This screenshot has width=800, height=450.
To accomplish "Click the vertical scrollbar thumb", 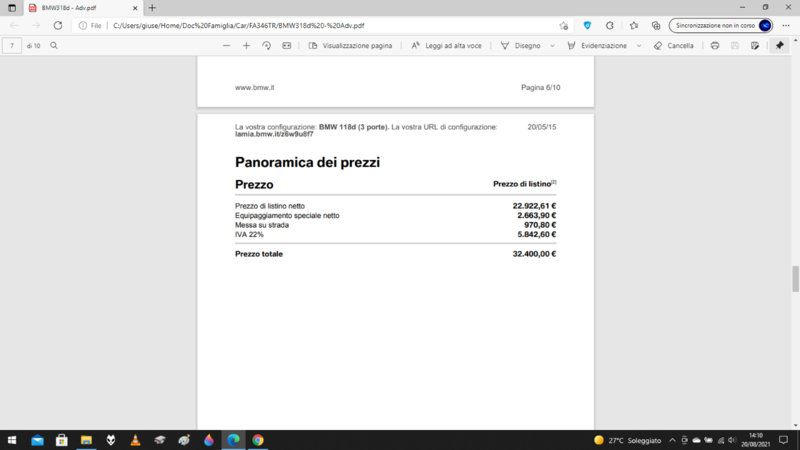I will 796,279.
